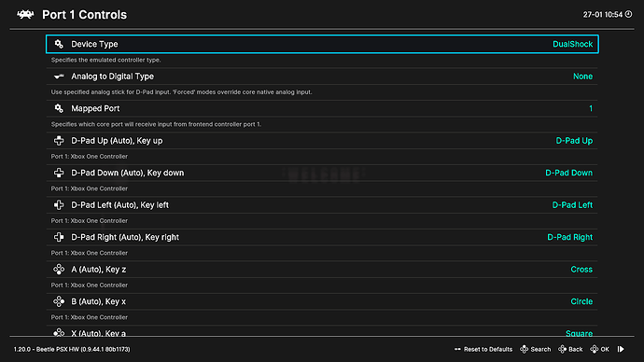This screenshot has width=644, height=362.
Task: Select the B (Auto), Key x entry
Action: (322, 301)
